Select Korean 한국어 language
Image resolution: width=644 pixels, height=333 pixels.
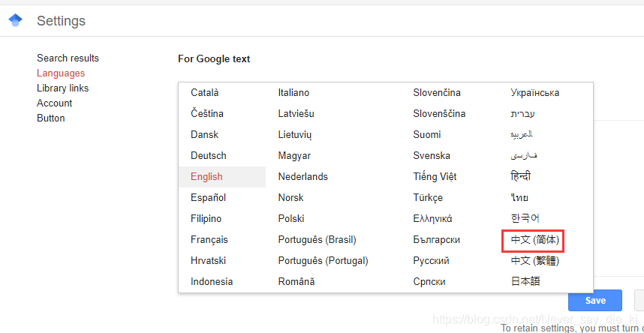pos(525,218)
